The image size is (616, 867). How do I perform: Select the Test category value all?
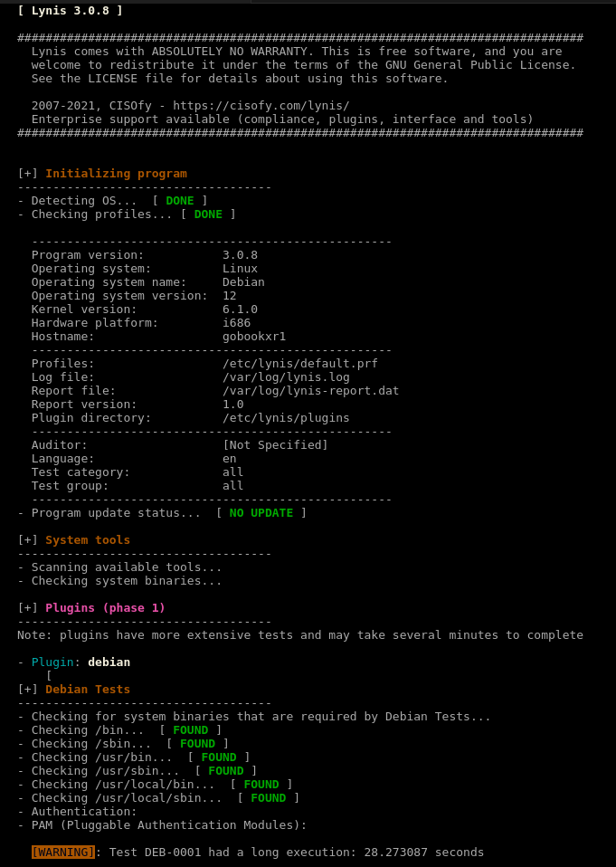pos(233,472)
